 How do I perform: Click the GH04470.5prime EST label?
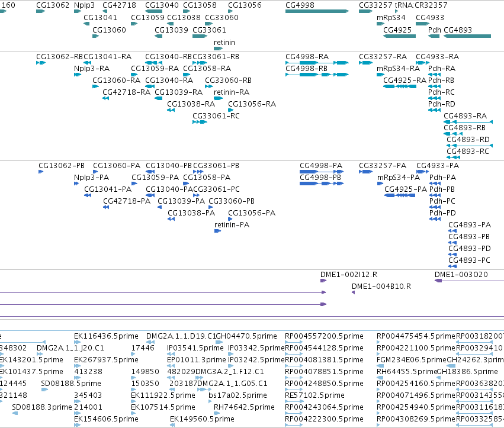point(246,336)
